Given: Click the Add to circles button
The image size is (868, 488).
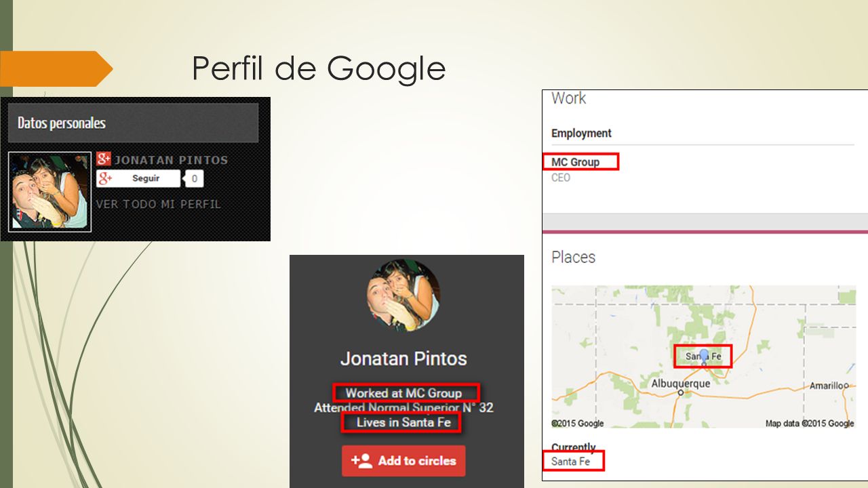Looking at the screenshot, I should coord(403,461).
